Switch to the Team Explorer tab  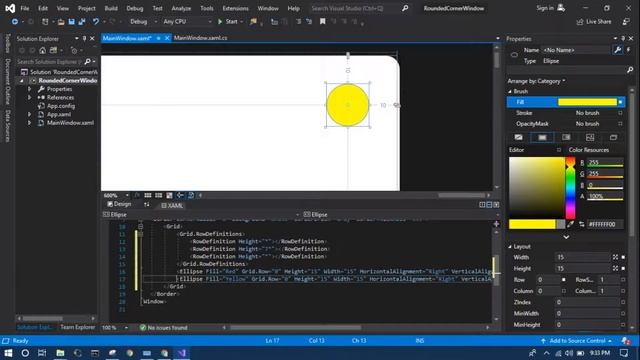pyautogui.click(x=78, y=327)
